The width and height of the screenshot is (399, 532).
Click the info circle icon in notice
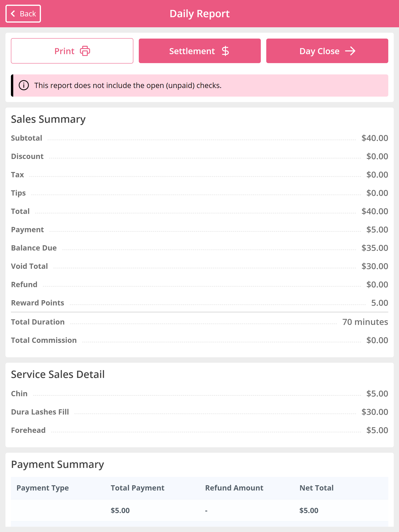click(24, 85)
